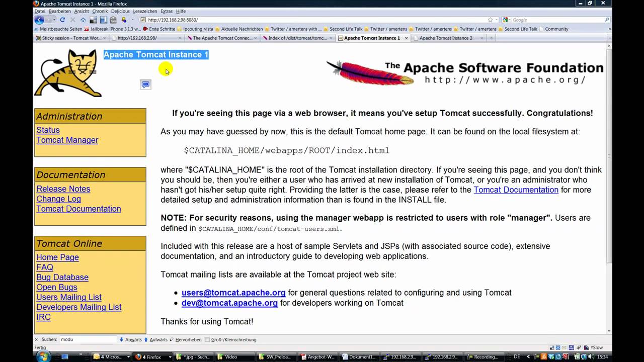Image resolution: width=644 pixels, height=362 pixels.
Task: Open the Release Notes link
Action: (x=63, y=189)
